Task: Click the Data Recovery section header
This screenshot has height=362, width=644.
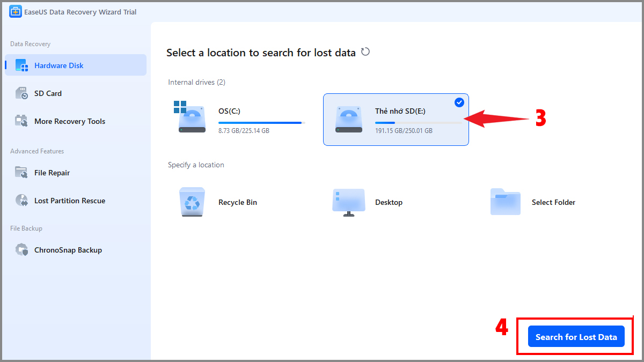Action: 31,44
